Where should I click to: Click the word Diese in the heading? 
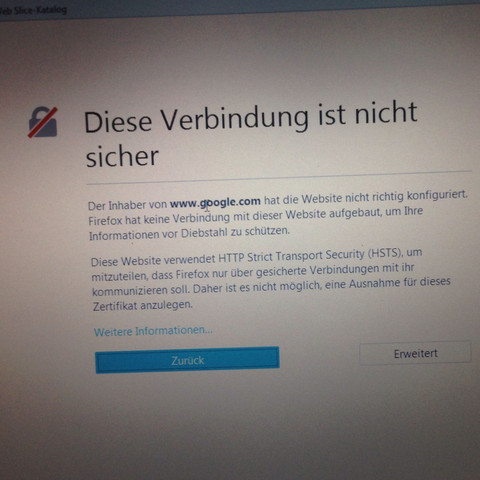pyautogui.click(x=118, y=122)
